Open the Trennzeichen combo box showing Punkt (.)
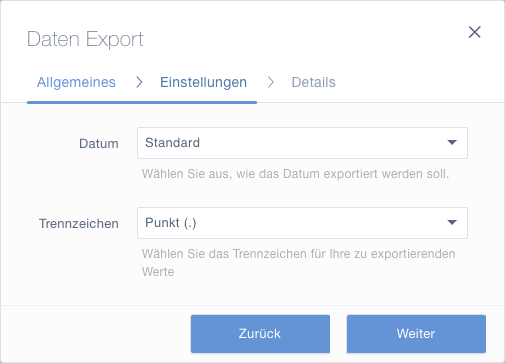Viewport: 505px width, 363px height. coord(302,223)
